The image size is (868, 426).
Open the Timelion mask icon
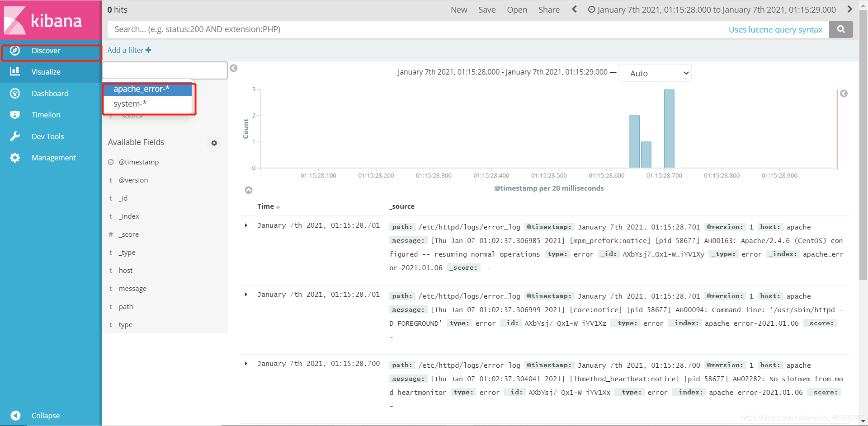(15, 115)
